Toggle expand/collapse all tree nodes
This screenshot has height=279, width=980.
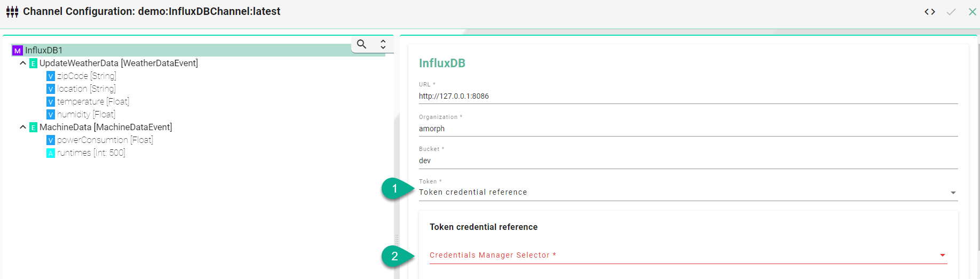tap(383, 44)
